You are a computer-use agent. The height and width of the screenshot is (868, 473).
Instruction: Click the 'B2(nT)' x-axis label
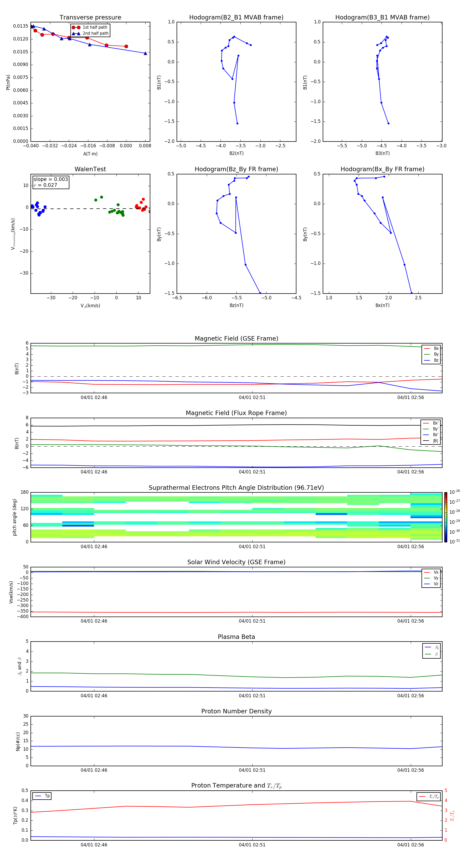tap(236, 153)
